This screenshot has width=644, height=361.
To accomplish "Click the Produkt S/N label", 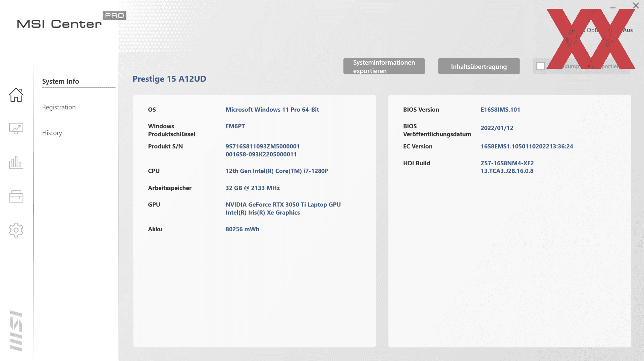I will [165, 146].
